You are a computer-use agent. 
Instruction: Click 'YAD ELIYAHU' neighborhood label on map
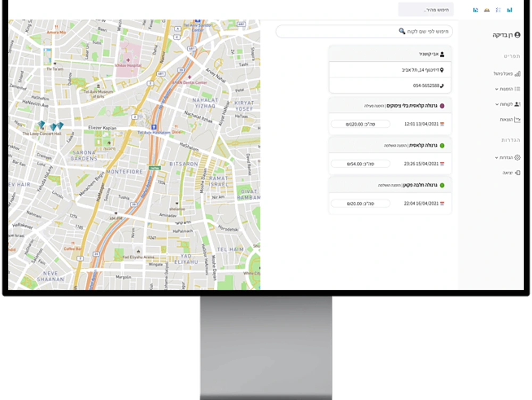pyautogui.click(x=186, y=259)
